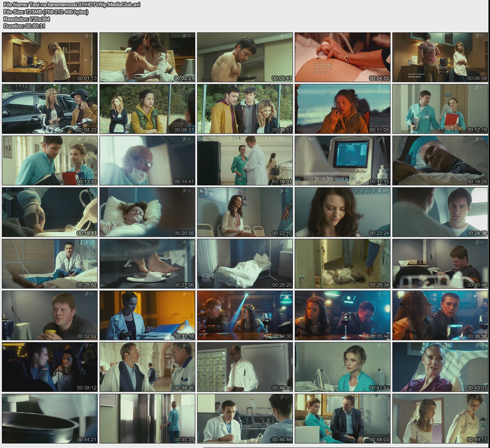Select the stethoscope close-up at 00:19:43

(50, 212)
